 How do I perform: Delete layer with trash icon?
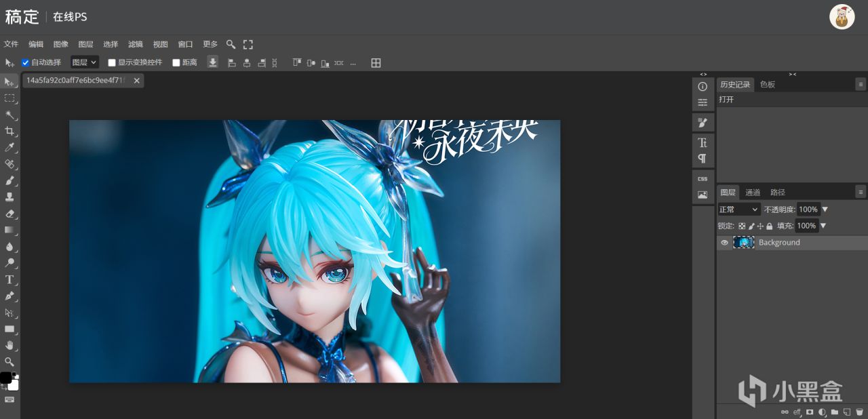859,412
